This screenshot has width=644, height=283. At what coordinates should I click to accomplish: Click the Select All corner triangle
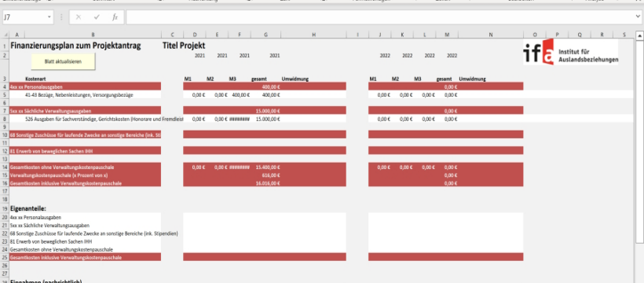click(5, 35)
